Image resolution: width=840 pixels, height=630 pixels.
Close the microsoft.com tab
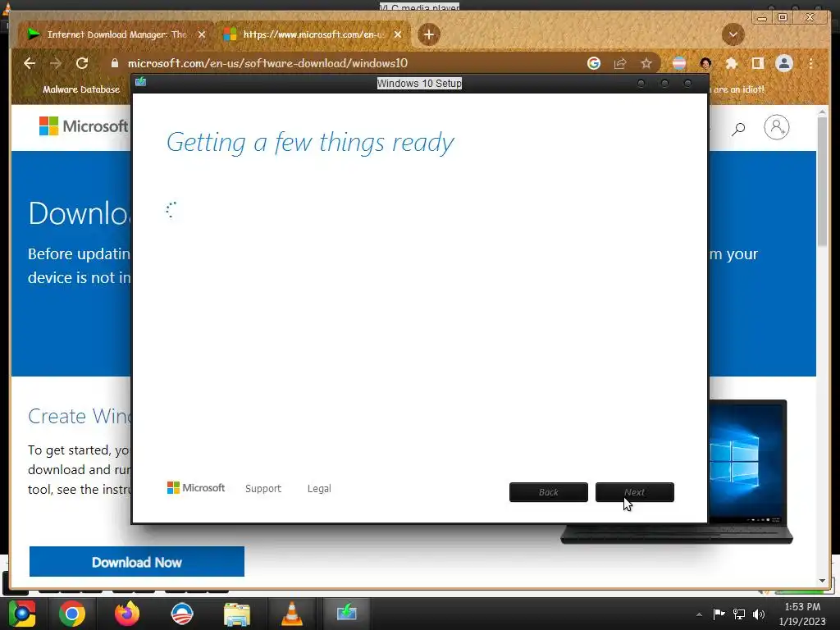[x=398, y=34]
